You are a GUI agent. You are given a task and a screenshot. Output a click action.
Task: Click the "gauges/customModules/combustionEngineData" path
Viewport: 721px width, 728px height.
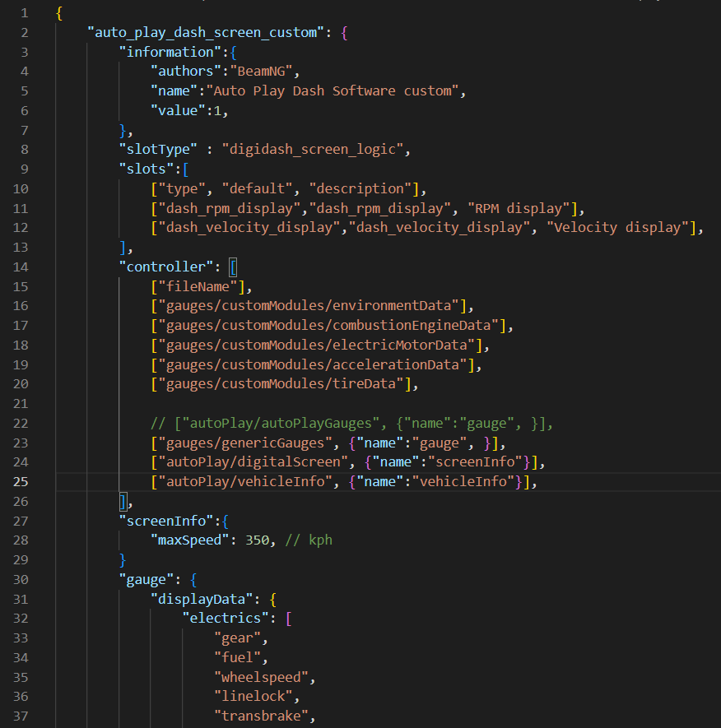tap(328, 326)
